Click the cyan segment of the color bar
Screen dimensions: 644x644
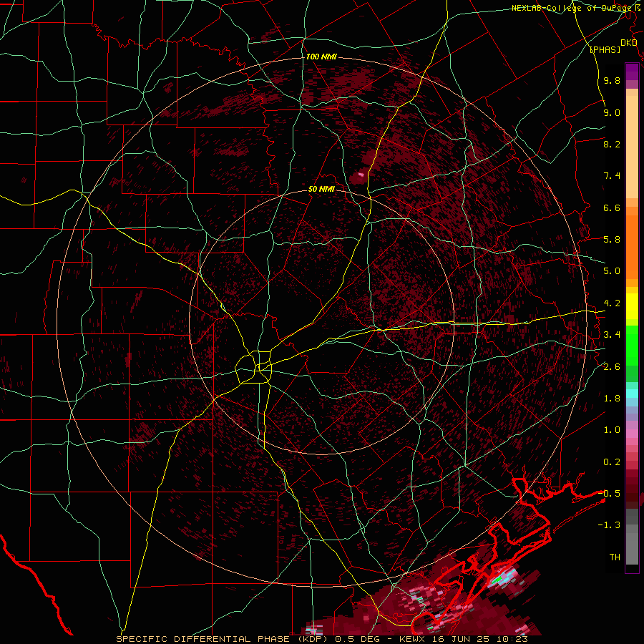(x=632, y=394)
